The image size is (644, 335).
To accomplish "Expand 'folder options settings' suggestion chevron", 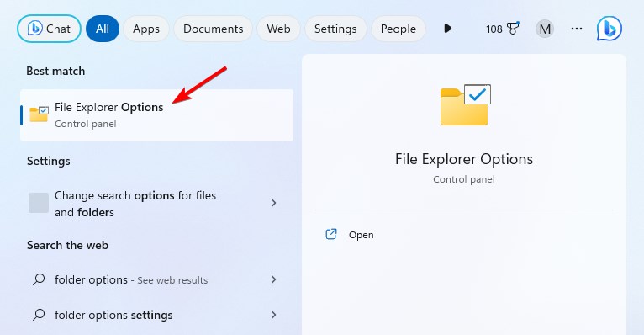I will 273,315.
